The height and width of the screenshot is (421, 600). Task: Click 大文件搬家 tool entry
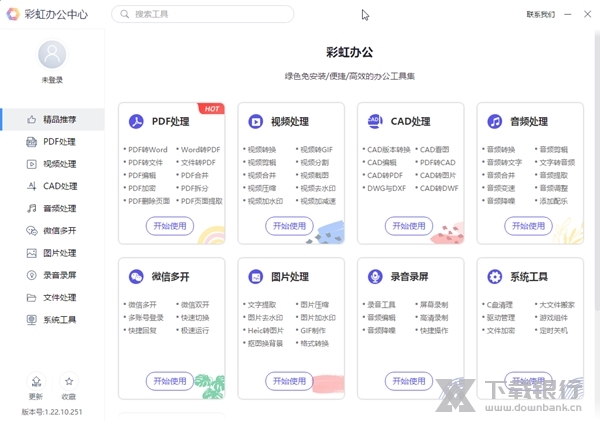point(557,305)
